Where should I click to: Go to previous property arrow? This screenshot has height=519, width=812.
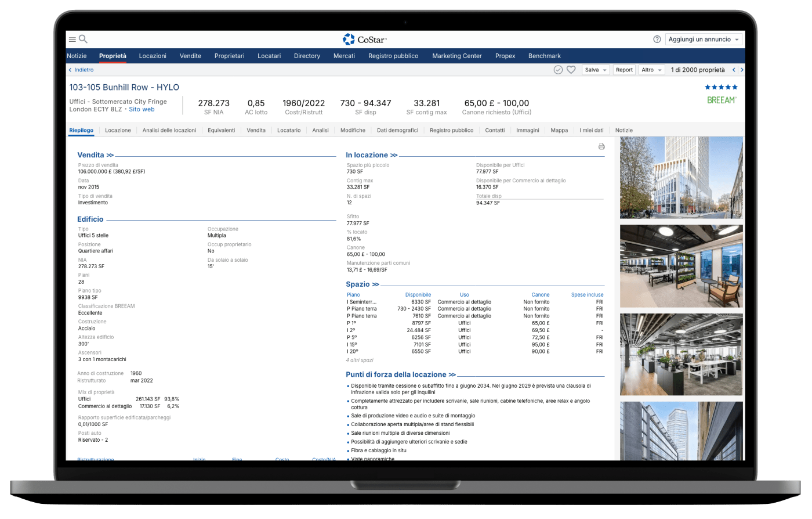(734, 70)
